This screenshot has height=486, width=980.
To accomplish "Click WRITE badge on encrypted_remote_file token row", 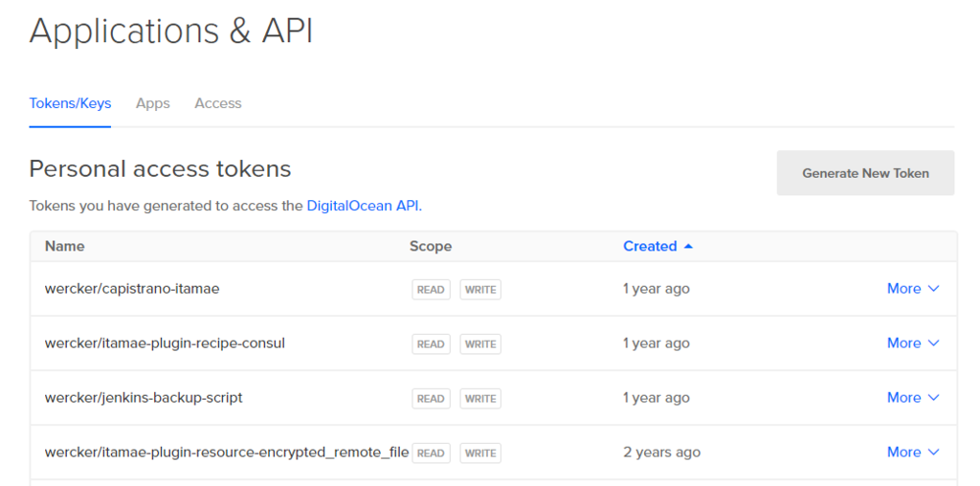I will tap(480, 453).
